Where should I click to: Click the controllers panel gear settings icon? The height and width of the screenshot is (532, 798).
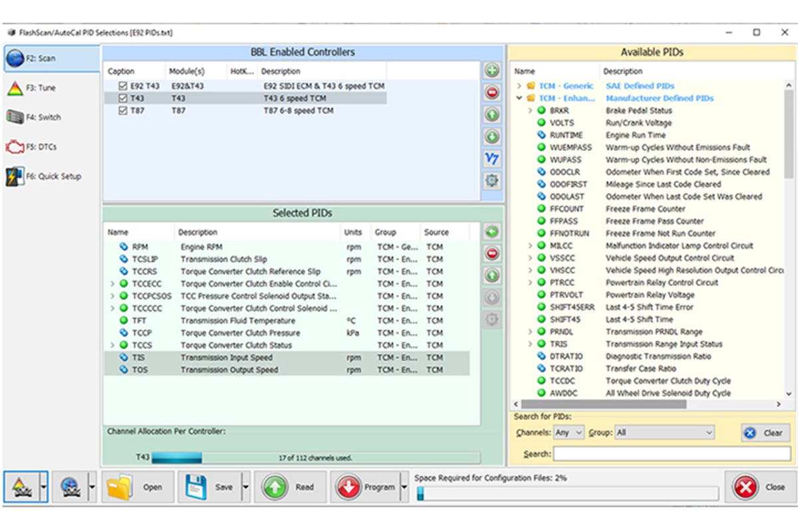pyautogui.click(x=492, y=180)
